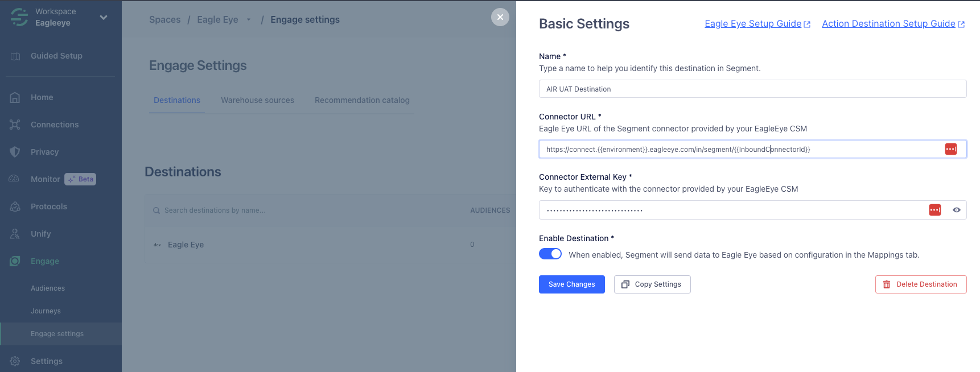Click Delete Destination button
Viewport: 980px width, 372px height.
pyautogui.click(x=921, y=284)
